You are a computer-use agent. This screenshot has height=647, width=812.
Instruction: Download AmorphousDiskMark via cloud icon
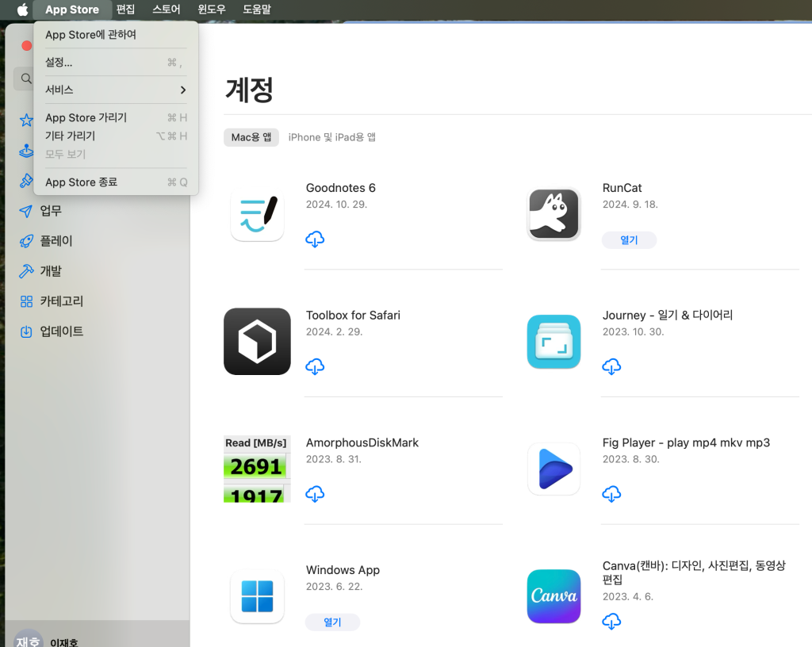pos(315,494)
